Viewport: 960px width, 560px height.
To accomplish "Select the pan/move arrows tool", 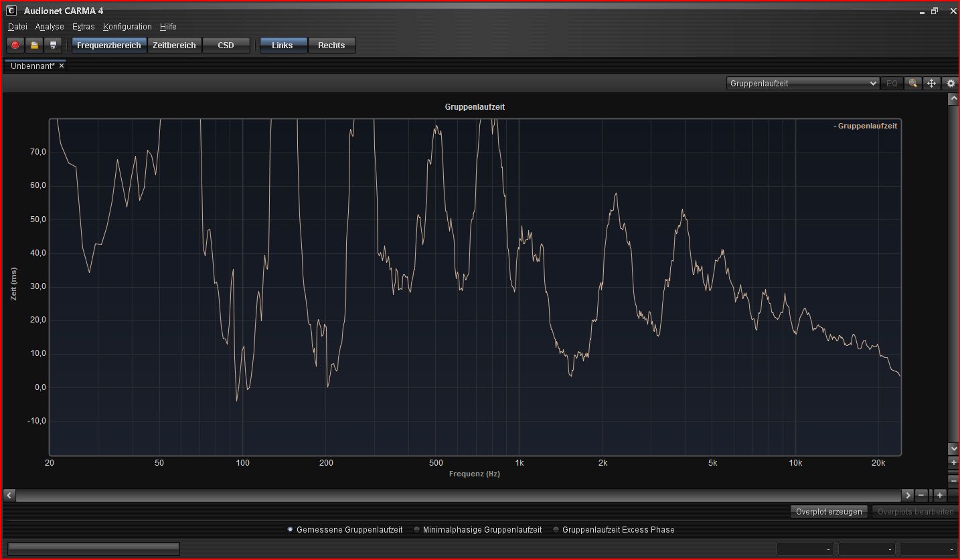I will (931, 84).
